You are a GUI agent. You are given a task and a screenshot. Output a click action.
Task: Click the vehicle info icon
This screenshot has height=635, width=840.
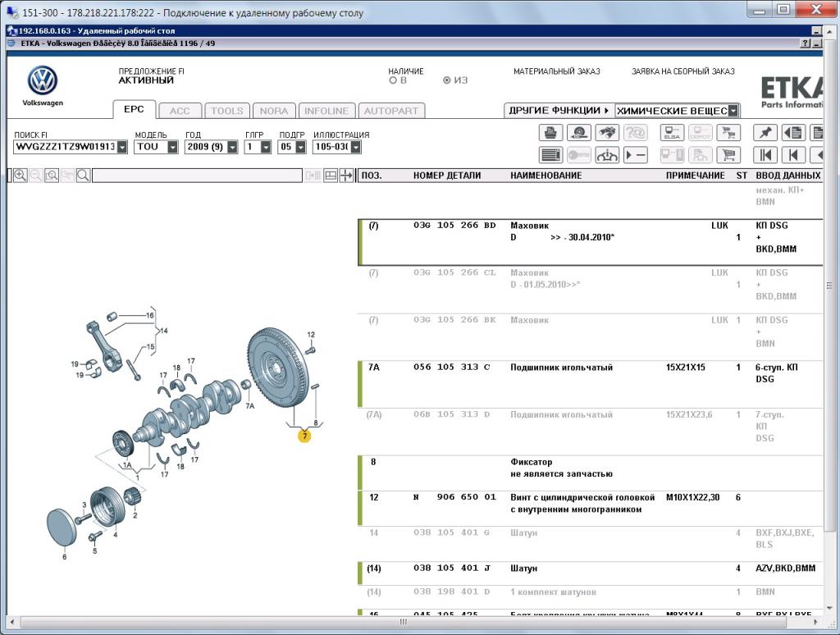(x=607, y=155)
